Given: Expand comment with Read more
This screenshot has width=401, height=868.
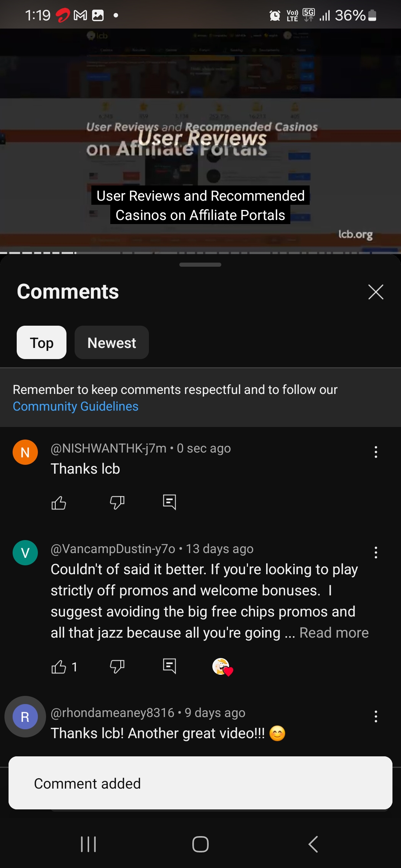Looking at the screenshot, I should (334, 633).
